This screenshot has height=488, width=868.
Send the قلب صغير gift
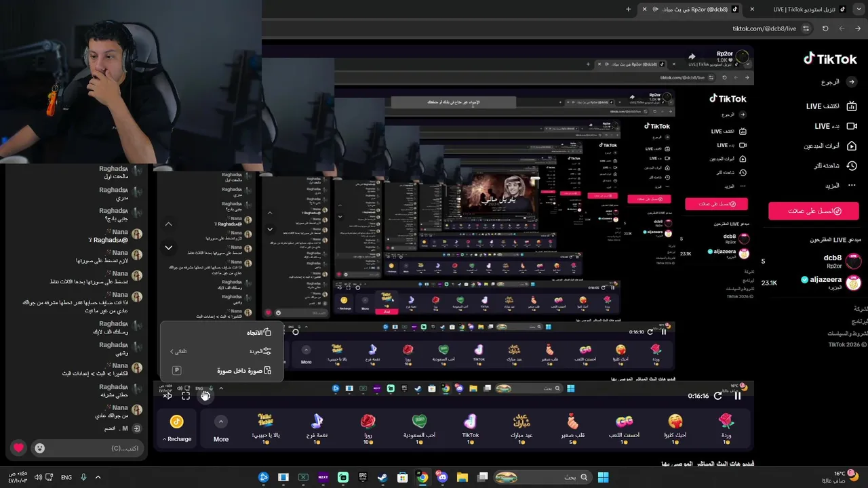[573, 428]
